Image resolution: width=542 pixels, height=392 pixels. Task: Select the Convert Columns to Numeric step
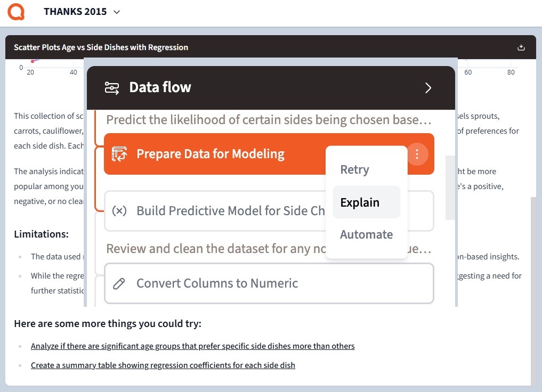pos(217,283)
